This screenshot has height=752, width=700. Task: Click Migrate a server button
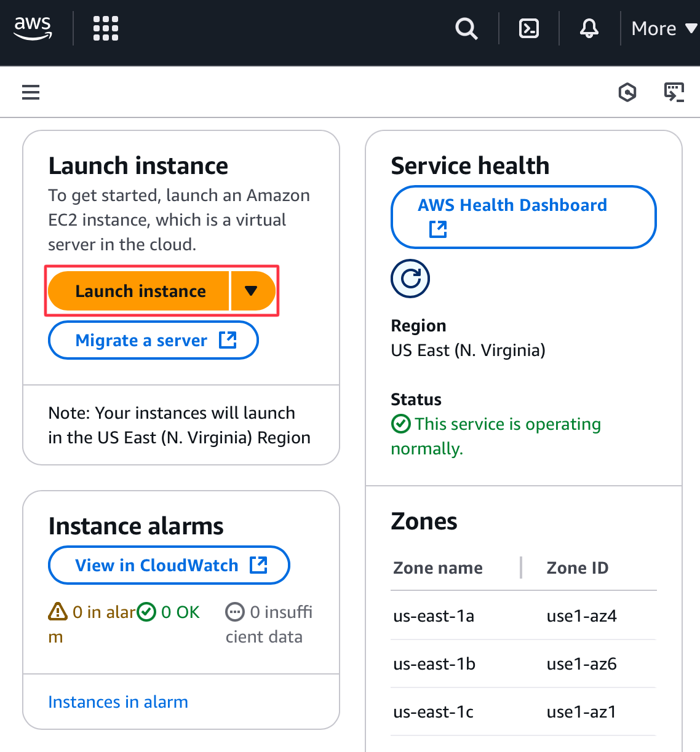(x=153, y=340)
